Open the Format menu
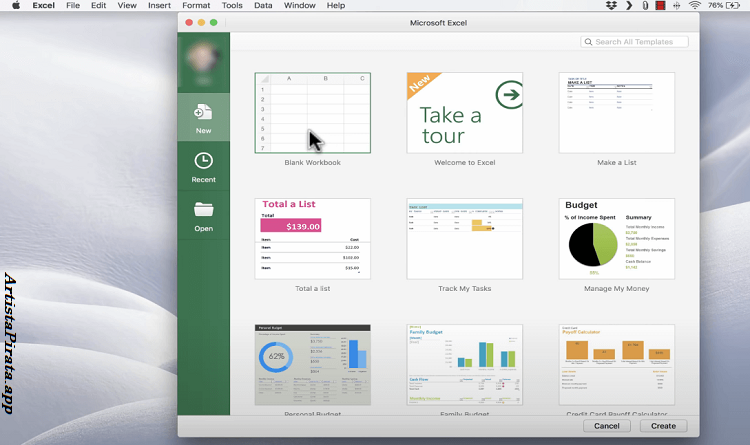 coord(196,5)
